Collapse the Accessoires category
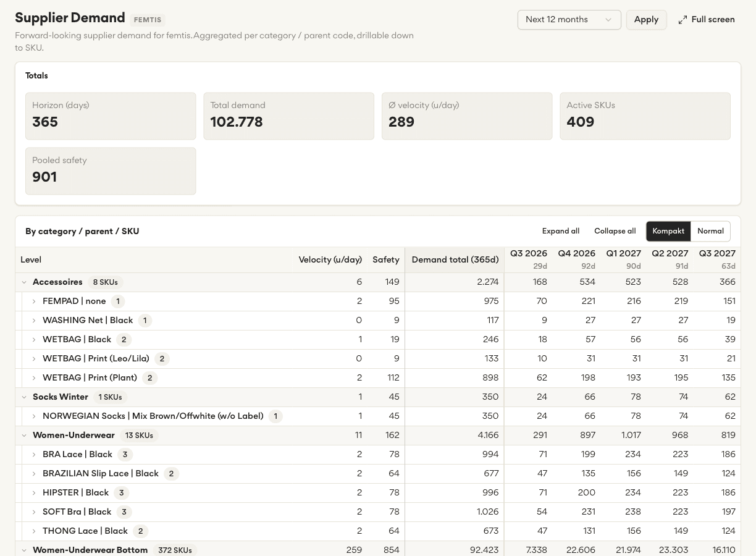Screen dimensions: 756x556 [x=24, y=282]
